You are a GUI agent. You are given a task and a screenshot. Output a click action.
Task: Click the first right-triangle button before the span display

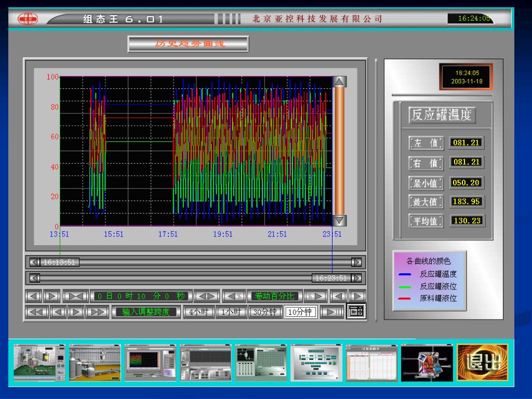tap(51, 296)
